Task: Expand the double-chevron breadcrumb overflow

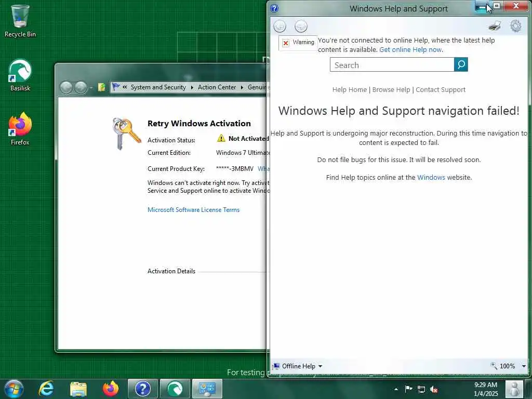Action: [125, 87]
